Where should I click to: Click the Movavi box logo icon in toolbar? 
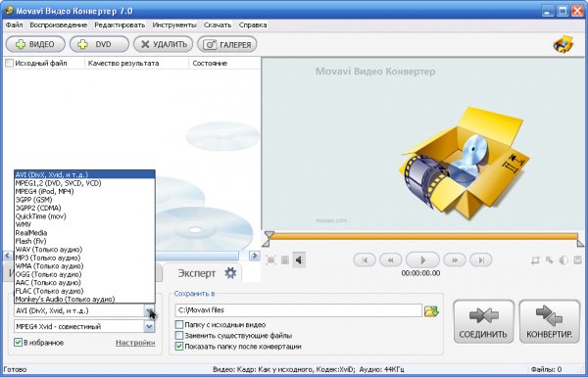(563, 45)
